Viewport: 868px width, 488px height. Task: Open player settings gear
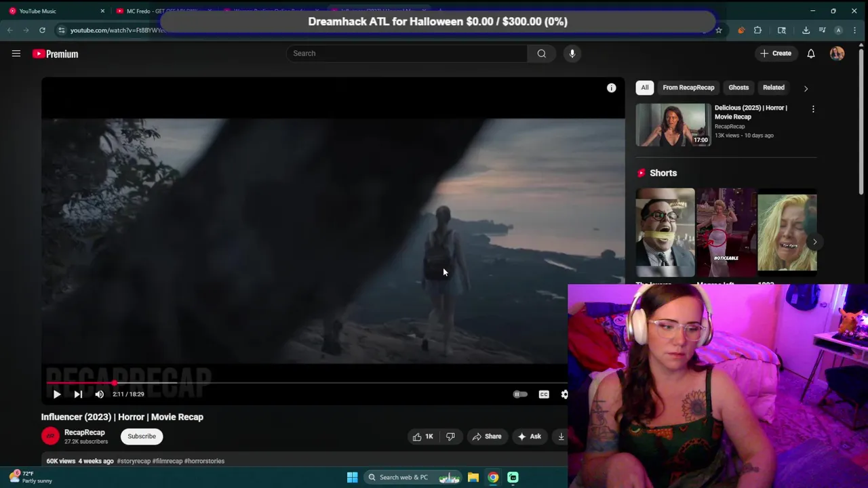[x=564, y=394]
